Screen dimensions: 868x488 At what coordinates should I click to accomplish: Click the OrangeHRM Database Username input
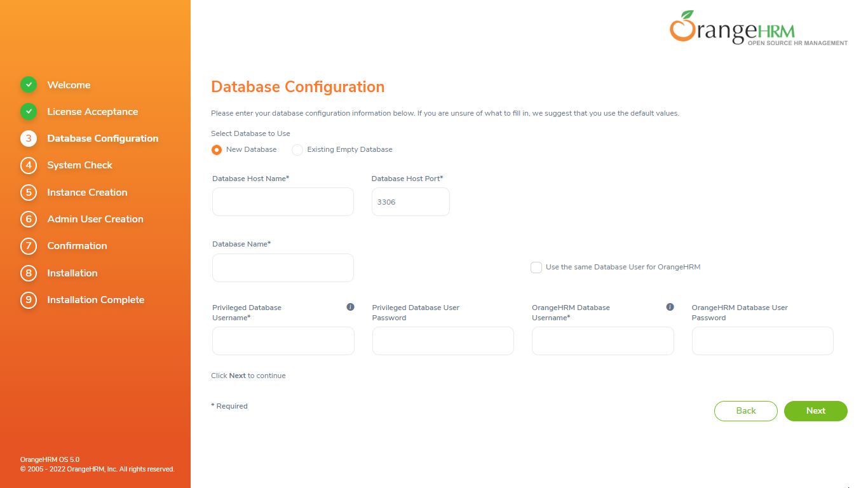click(603, 341)
